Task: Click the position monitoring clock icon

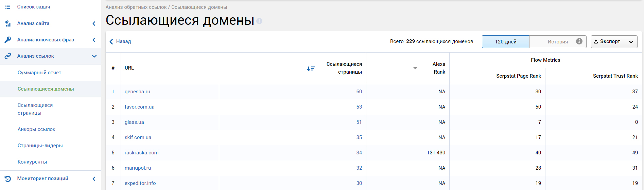Action: (8, 178)
